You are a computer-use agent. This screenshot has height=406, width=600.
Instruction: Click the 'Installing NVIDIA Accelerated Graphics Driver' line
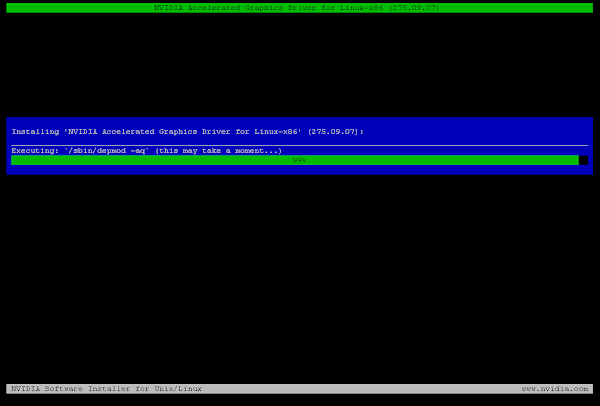point(188,132)
